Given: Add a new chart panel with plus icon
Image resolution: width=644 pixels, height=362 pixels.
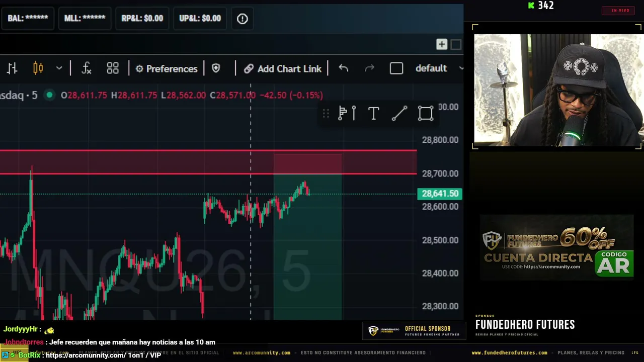Looking at the screenshot, I should [x=442, y=45].
